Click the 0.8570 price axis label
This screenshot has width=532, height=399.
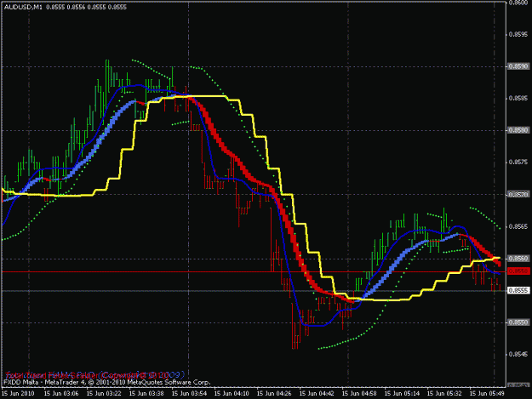pos(518,195)
